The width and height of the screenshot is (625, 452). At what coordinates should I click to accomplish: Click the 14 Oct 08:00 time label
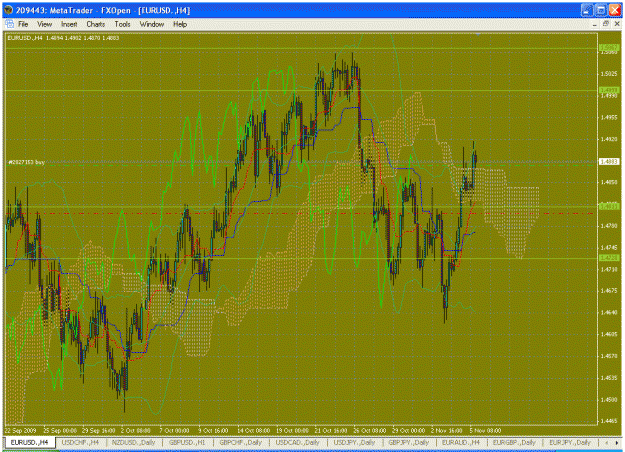(254, 430)
